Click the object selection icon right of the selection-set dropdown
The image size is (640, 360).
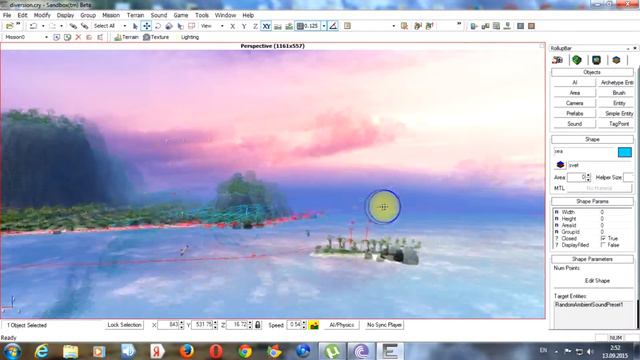404,26
